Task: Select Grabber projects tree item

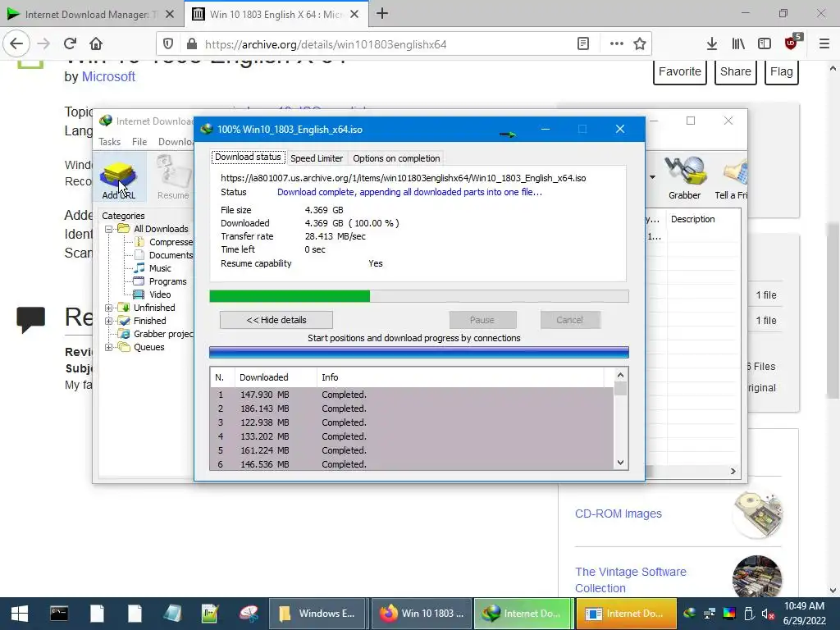Action: (x=157, y=334)
